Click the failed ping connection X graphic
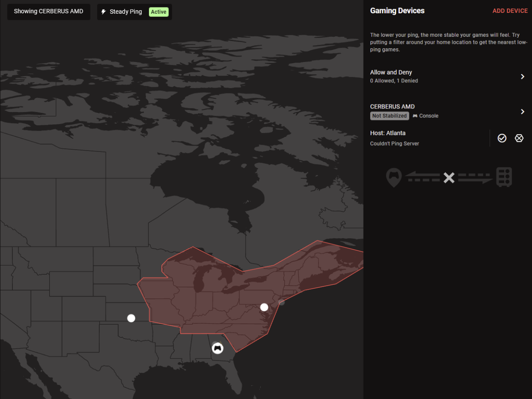This screenshot has width=532, height=399. pos(449,178)
